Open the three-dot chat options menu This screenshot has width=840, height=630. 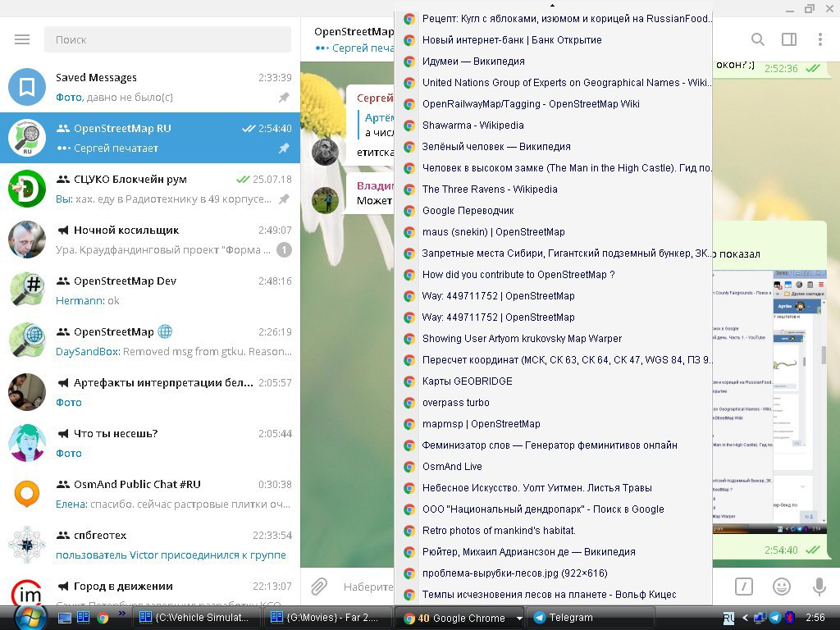point(819,39)
